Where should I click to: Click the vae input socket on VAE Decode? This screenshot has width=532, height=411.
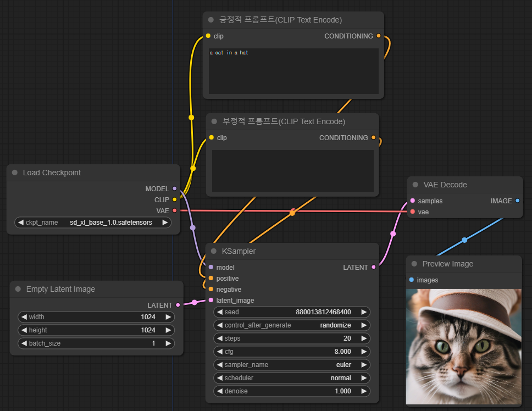click(413, 212)
